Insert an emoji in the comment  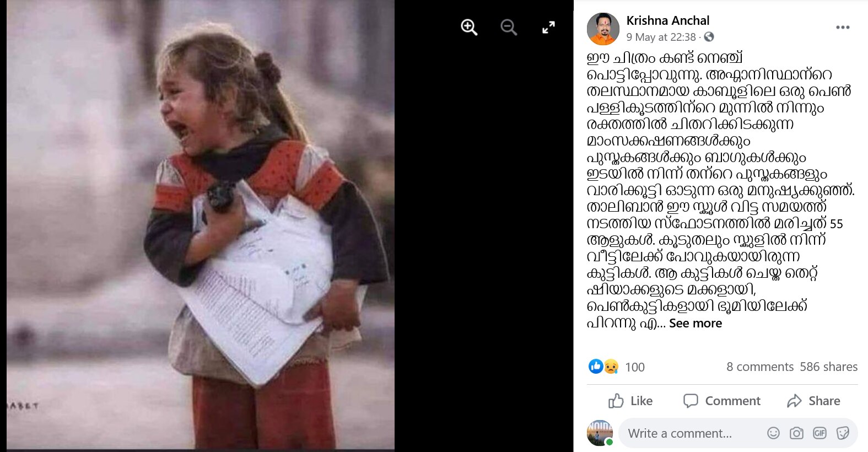pyautogui.click(x=774, y=433)
